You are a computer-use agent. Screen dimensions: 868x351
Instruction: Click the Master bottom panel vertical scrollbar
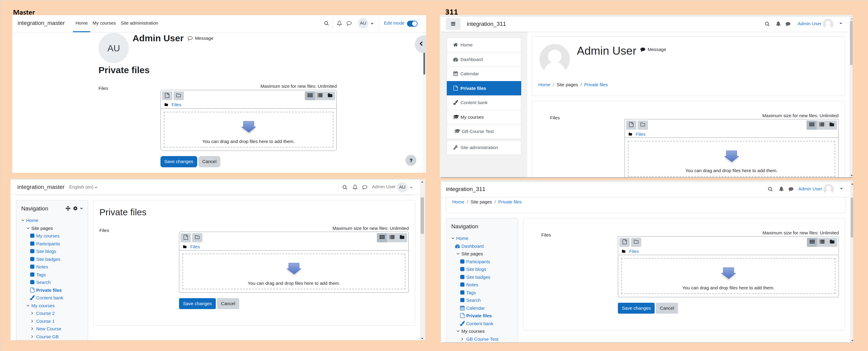coord(422,215)
